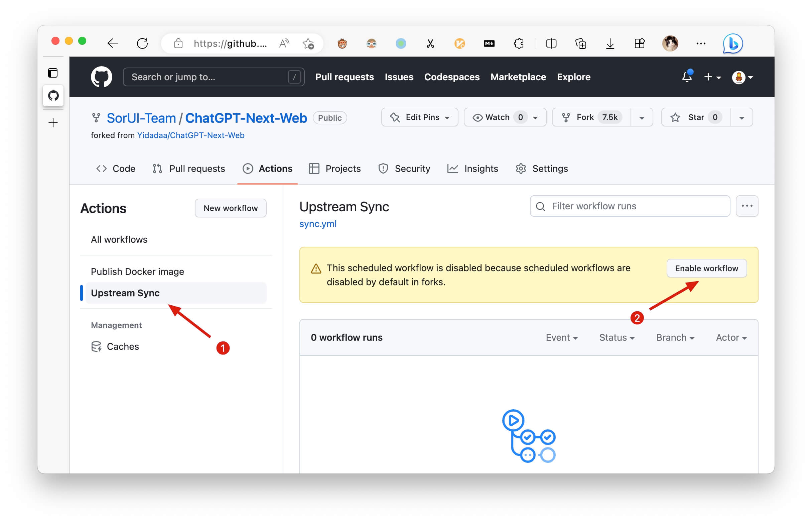
Task: Filter workflow runs by Status
Action: pyautogui.click(x=616, y=337)
